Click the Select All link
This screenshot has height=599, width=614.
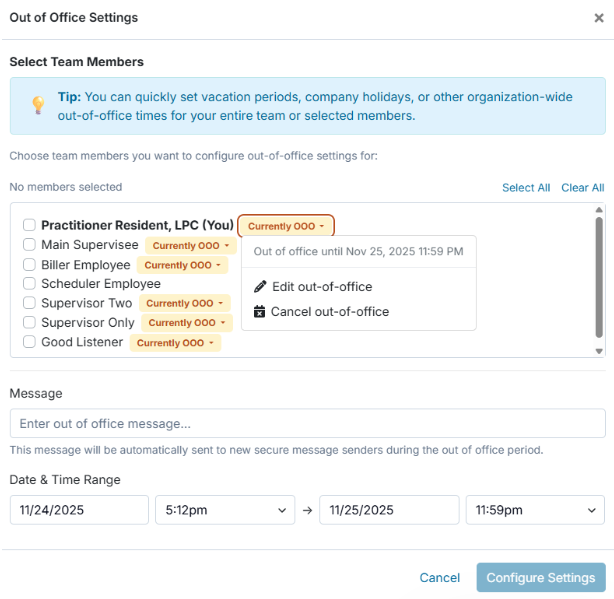point(526,188)
